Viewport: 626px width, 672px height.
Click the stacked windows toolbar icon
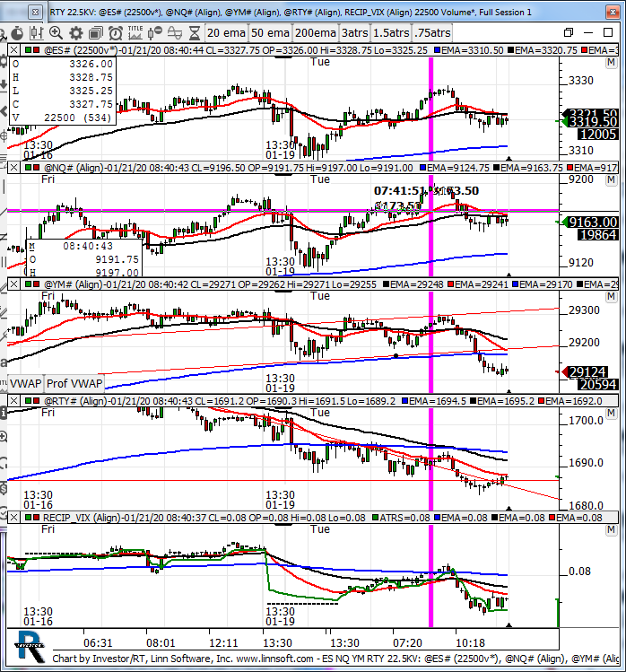pyautogui.click(x=96, y=33)
